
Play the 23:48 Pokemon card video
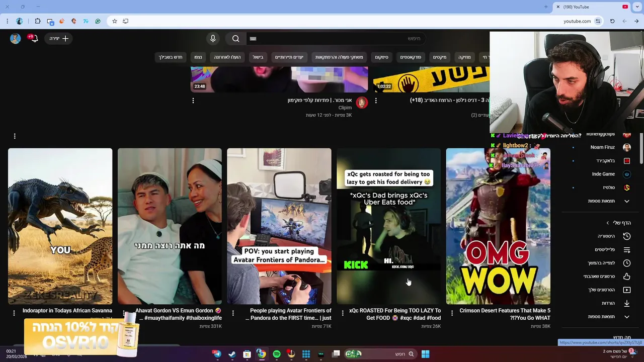[x=279, y=80]
